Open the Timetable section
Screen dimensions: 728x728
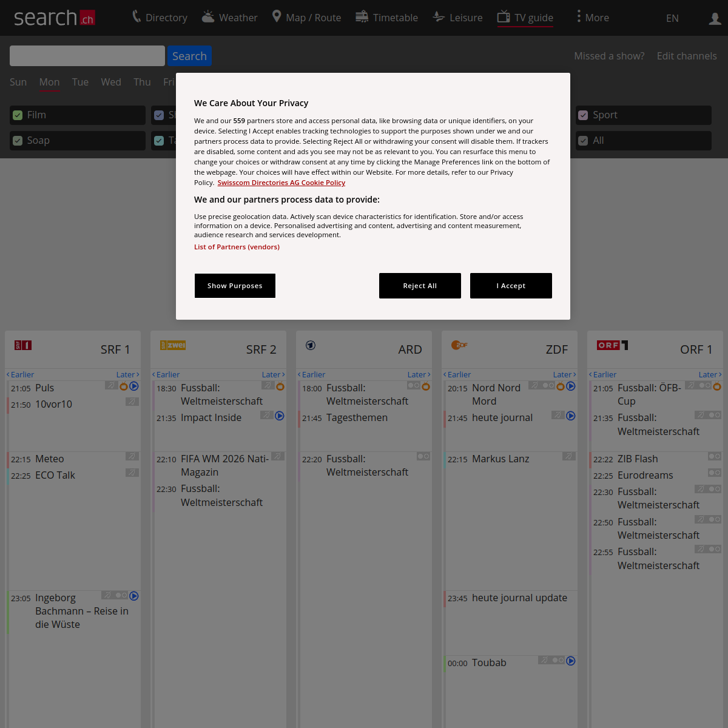pos(386,18)
